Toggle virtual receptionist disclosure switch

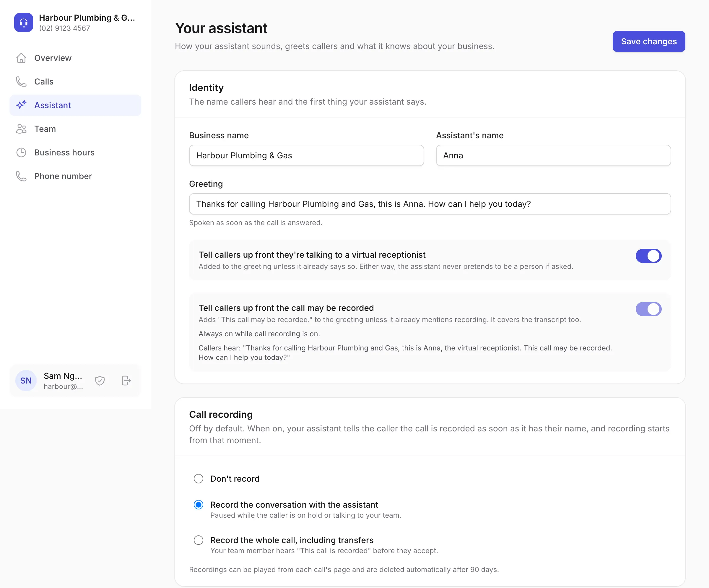(648, 256)
